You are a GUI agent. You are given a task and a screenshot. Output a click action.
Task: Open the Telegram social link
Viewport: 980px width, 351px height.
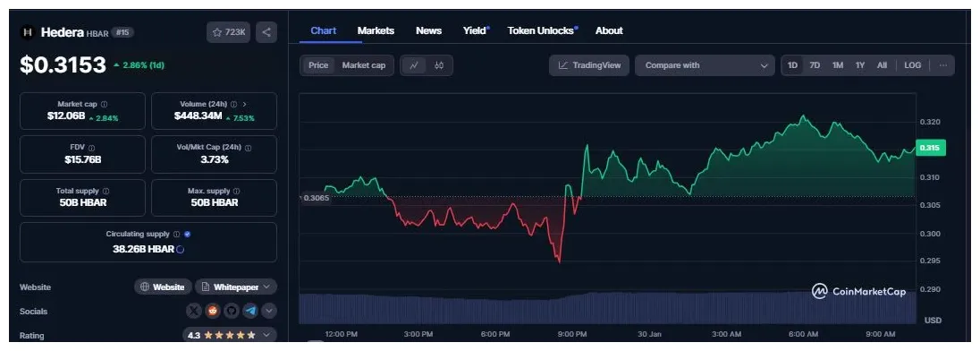tap(250, 311)
